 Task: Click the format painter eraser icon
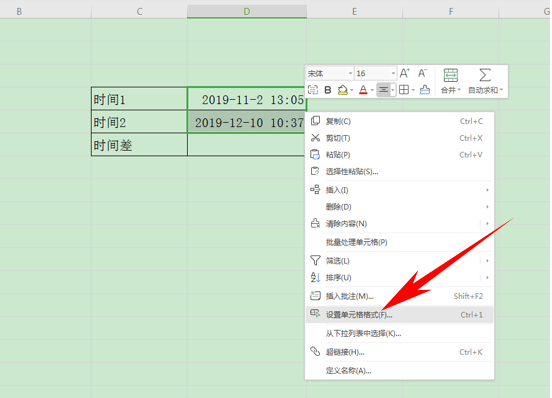pyautogui.click(x=425, y=90)
